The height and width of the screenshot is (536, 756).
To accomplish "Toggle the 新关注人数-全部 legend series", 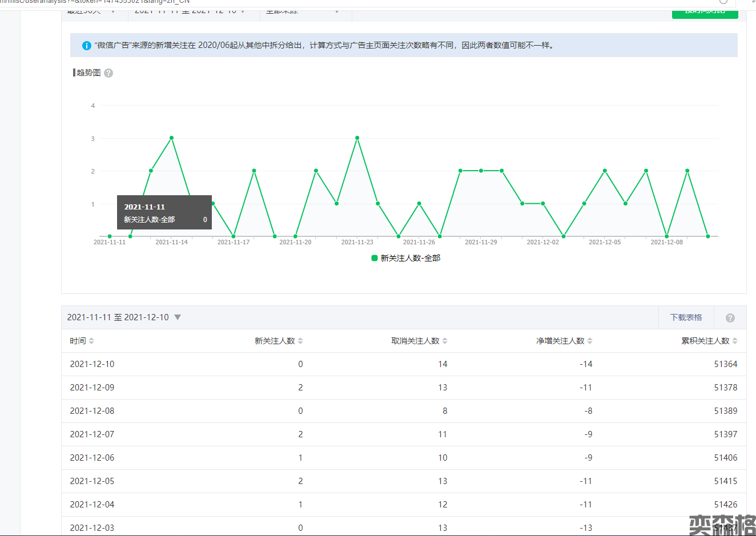I will click(x=405, y=258).
